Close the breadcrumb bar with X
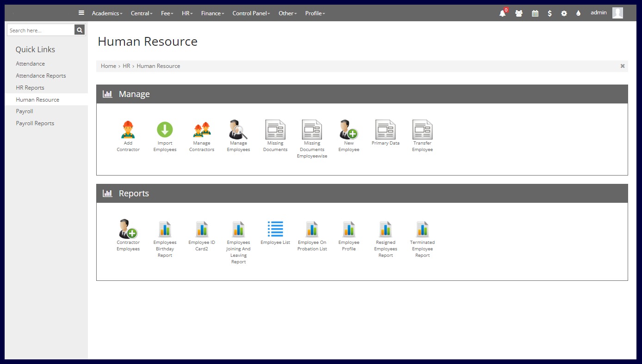The image size is (642, 364). (623, 66)
